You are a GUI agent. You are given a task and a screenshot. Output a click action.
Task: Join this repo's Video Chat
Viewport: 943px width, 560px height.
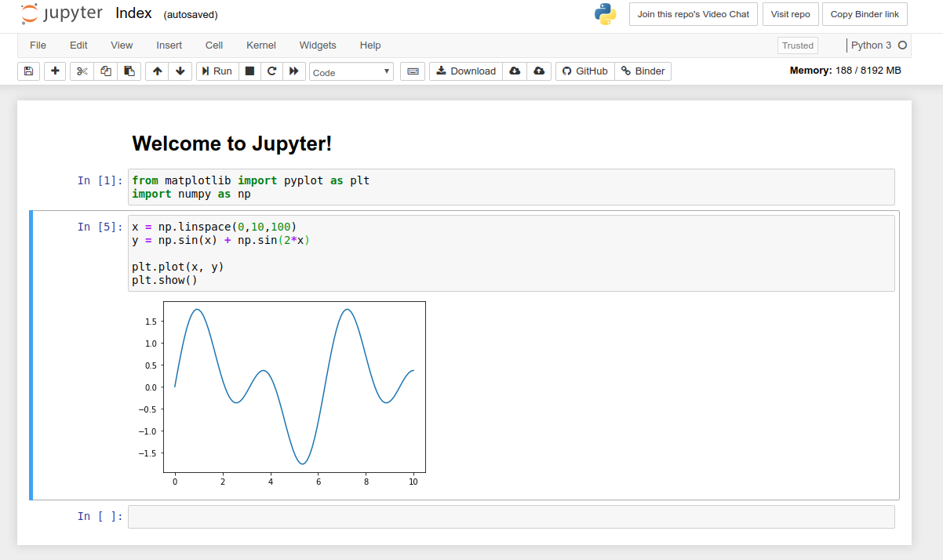point(693,13)
